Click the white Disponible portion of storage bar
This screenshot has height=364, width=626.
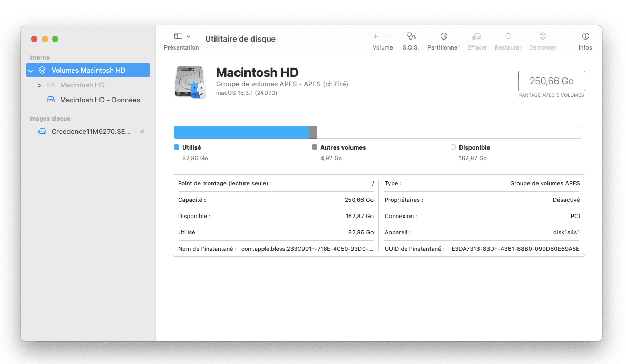pos(449,132)
